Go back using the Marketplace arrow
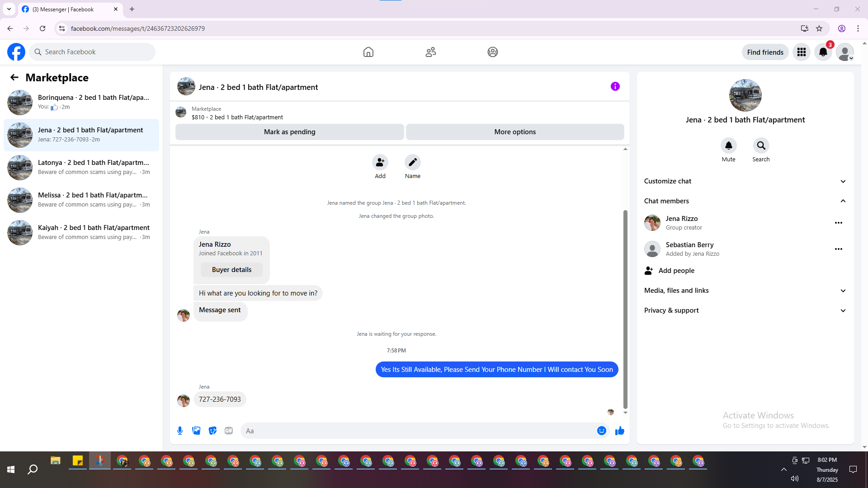The image size is (868, 488). tap(14, 77)
